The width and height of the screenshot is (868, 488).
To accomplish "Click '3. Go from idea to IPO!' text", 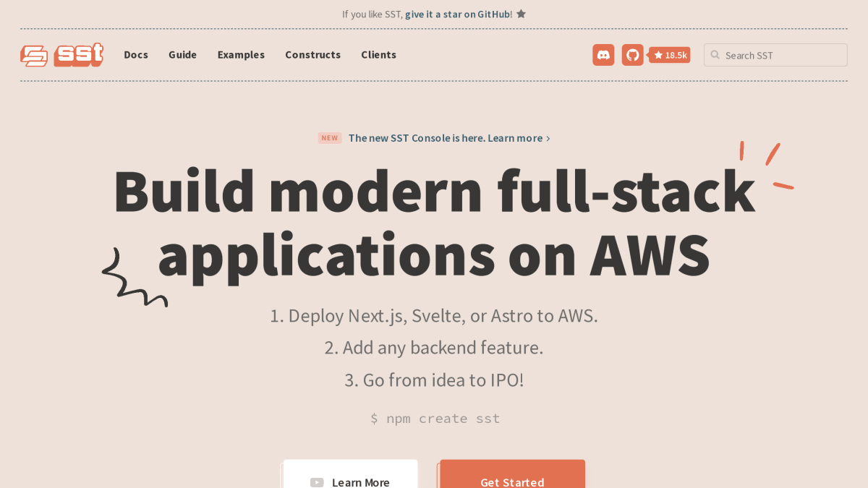I will pyautogui.click(x=434, y=380).
